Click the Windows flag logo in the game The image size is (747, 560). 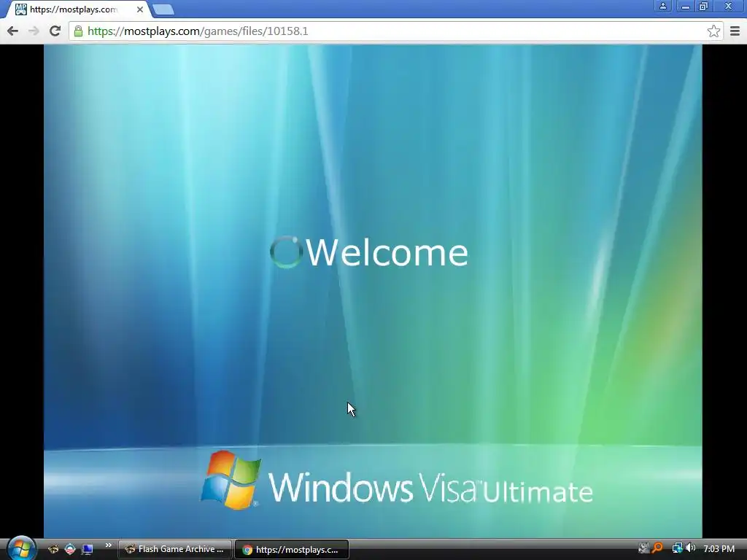coord(231,480)
